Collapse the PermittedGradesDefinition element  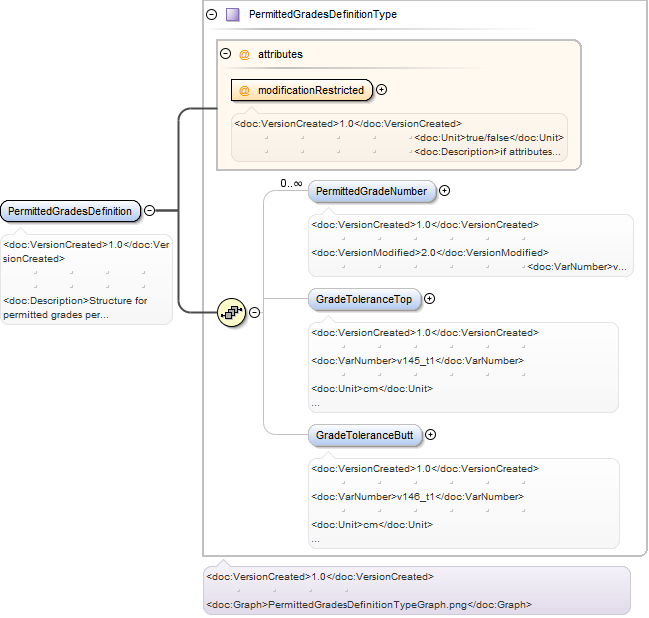point(149,210)
